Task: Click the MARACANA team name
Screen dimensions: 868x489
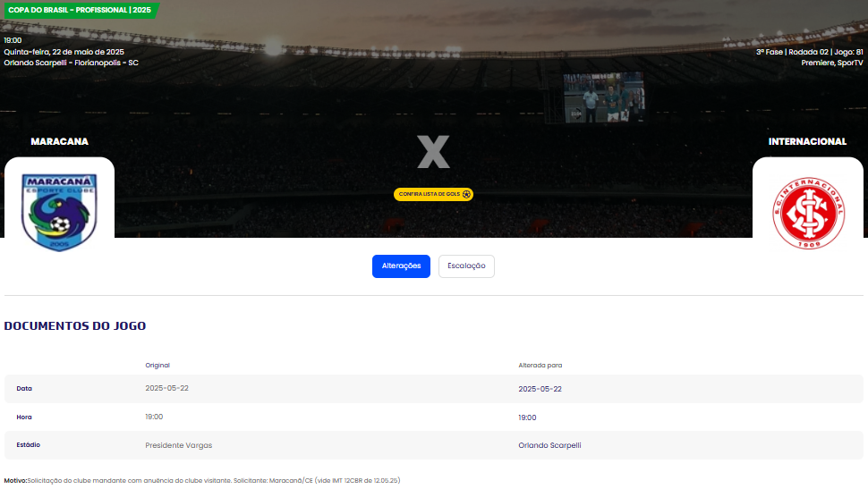Action: click(x=60, y=141)
